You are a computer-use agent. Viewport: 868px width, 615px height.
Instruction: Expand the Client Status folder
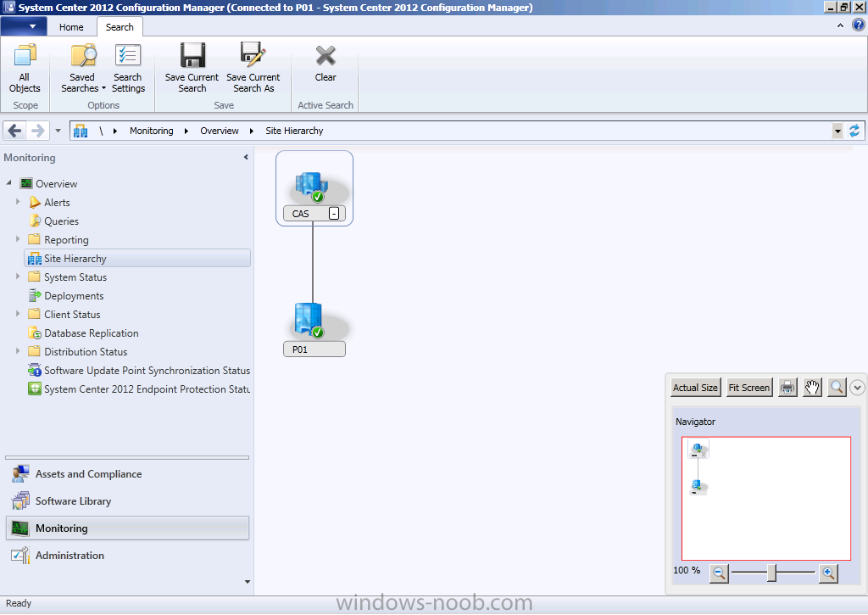[18, 314]
